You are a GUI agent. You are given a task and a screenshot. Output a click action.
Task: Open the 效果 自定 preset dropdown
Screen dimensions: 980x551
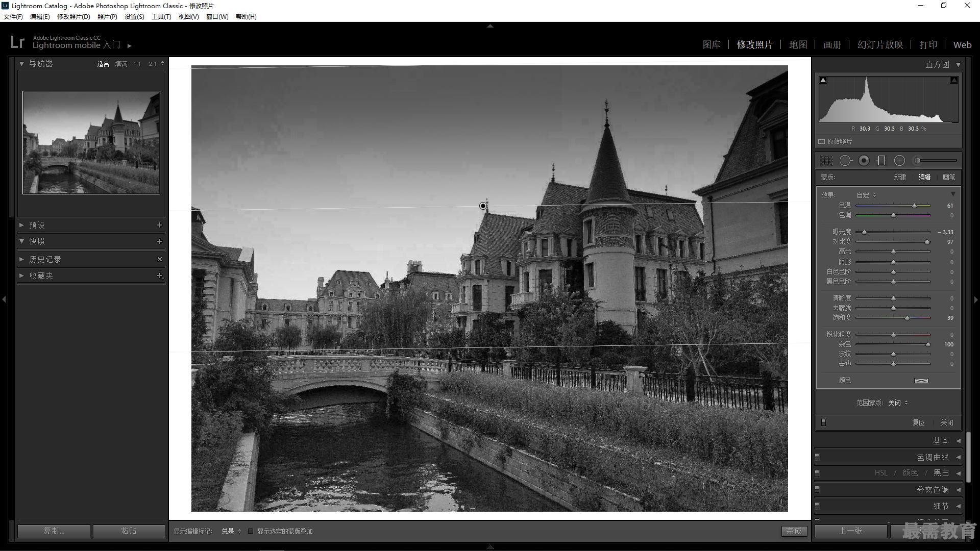(x=867, y=195)
